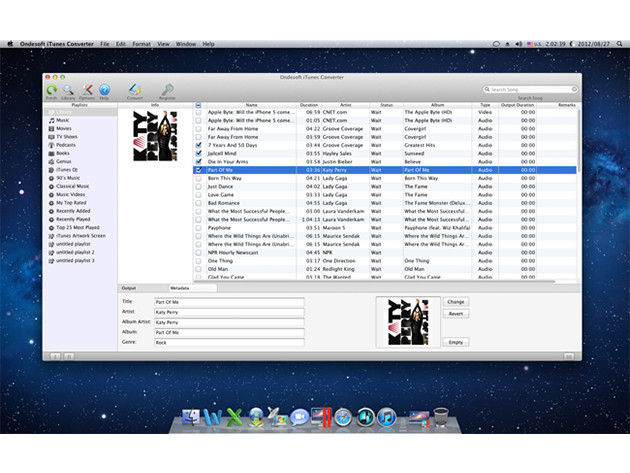The image size is (630, 473).
Task: Start conversion with the Convert icon
Action: pyautogui.click(x=135, y=90)
